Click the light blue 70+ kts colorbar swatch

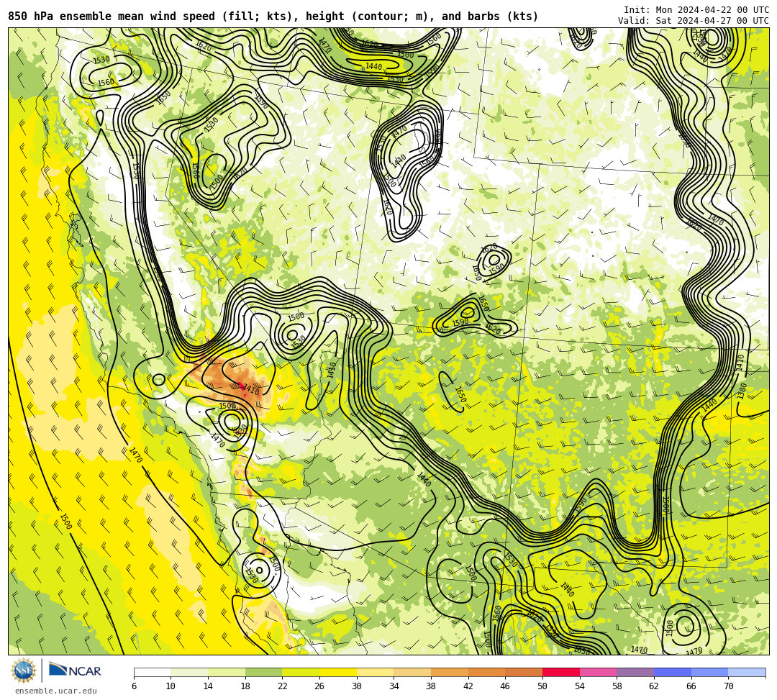pyautogui.click(x=747, y=672)
